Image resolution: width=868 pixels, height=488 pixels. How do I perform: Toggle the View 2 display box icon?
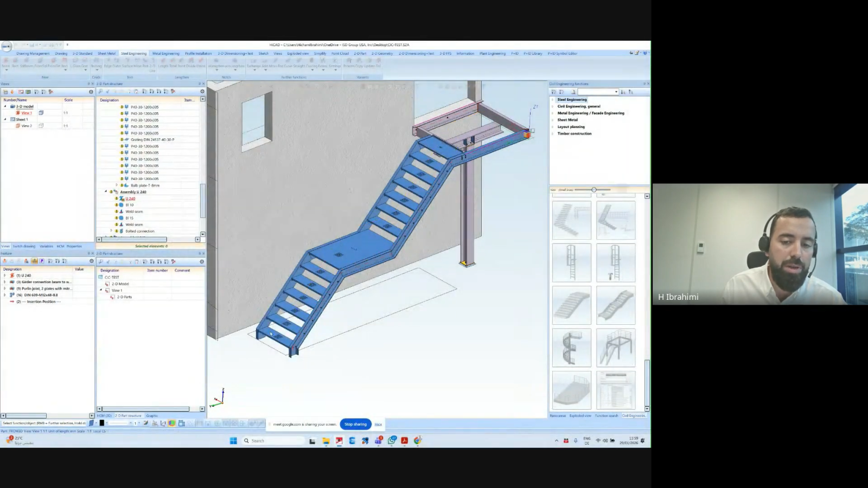point(41,126)
